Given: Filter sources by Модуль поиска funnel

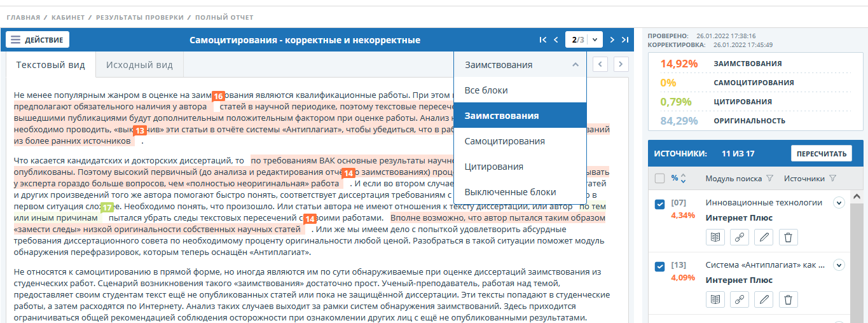Looking at the screenshot, I should (769, 179).
